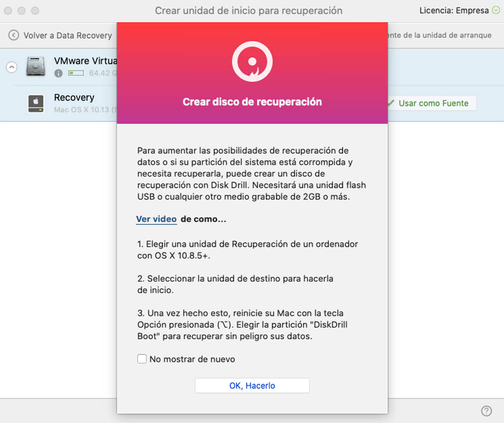
Task: Click the 'VMware Virtua' disk name
Action: (x=85, y=61)
